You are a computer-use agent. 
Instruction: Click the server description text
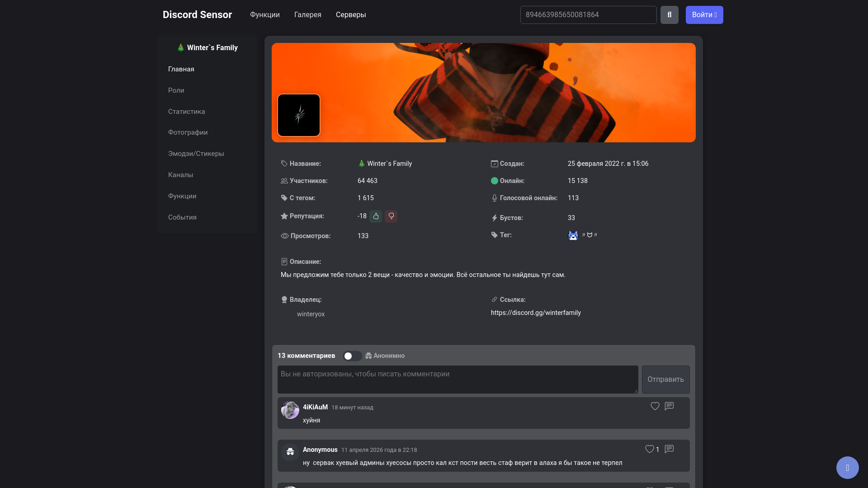click(x=423, y=275)
